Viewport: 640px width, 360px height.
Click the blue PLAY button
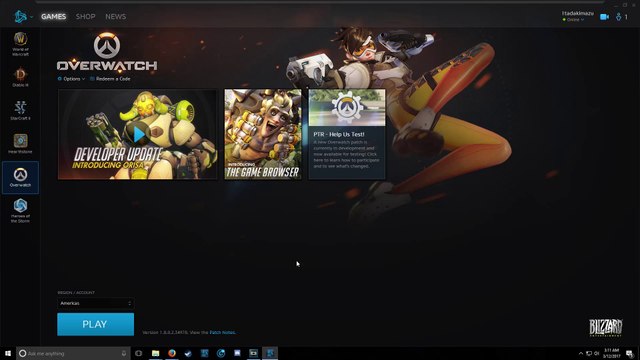(96, 324)
